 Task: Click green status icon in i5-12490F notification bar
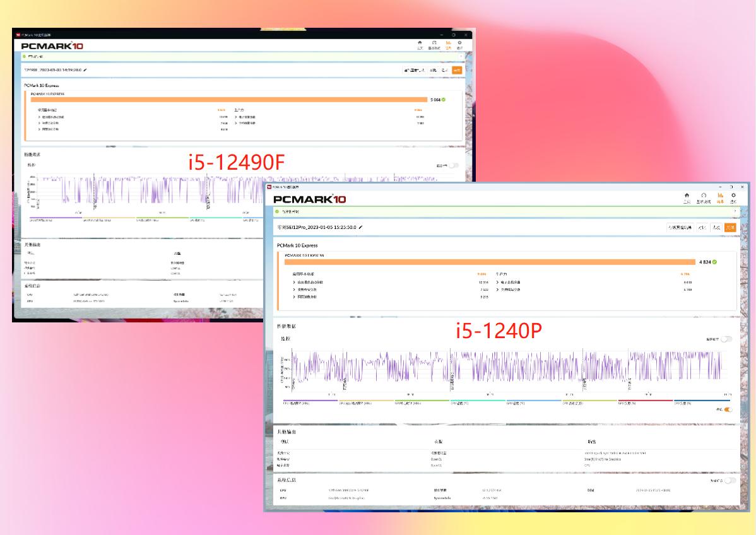pos(24,56)
